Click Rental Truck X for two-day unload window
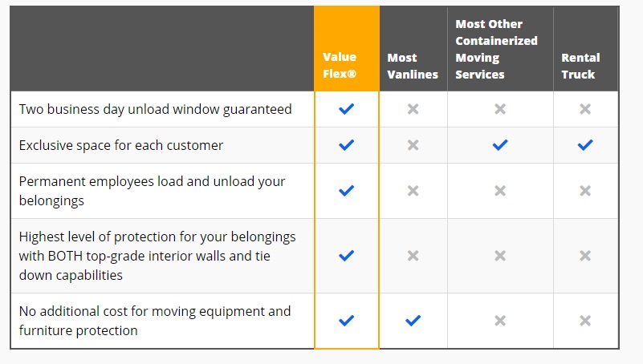 coord(585,109)
